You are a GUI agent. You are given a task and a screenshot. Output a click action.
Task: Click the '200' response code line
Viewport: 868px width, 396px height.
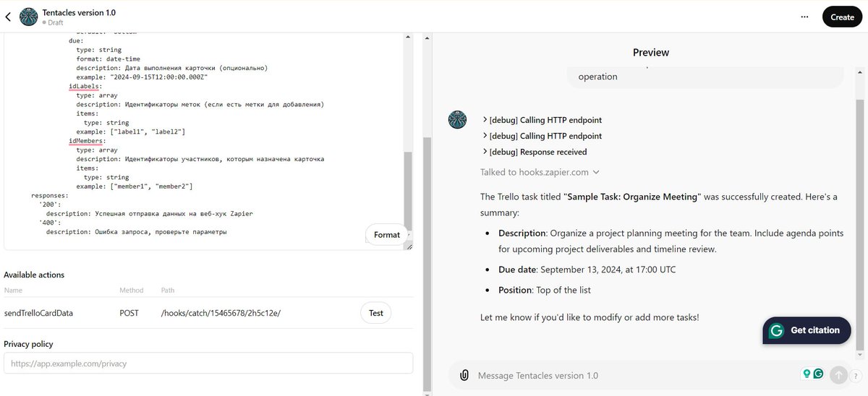(x=50, y=205)
